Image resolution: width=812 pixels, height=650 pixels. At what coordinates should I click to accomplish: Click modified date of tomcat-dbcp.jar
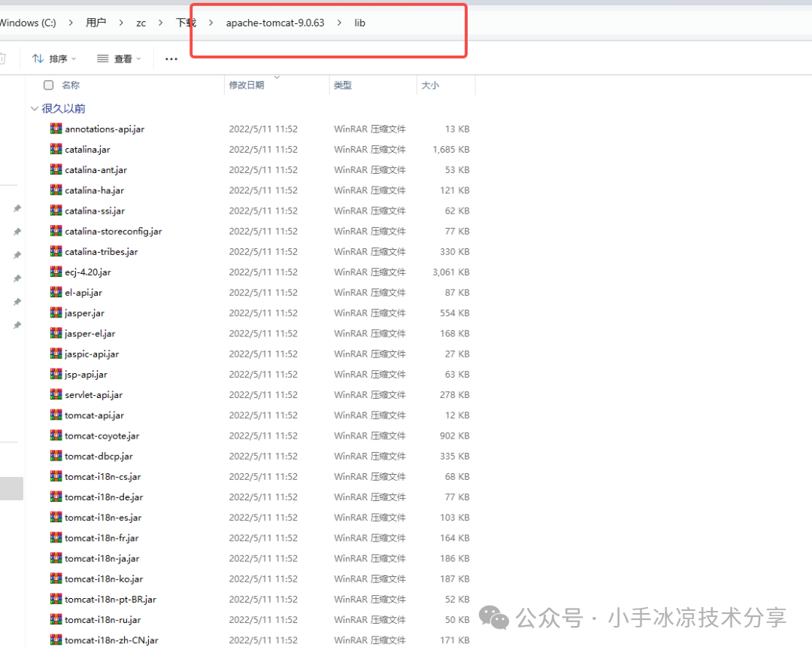(263, 456)
